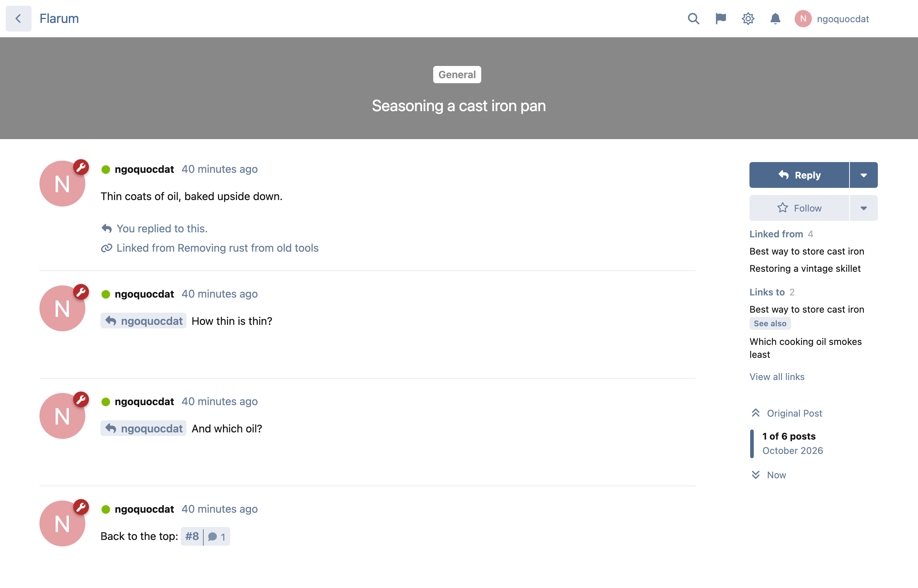Image resolution: width=918 pixels, height=588 pixels.
Task: Click the wrench badge on the first post avatar
Action: point(81,167)
